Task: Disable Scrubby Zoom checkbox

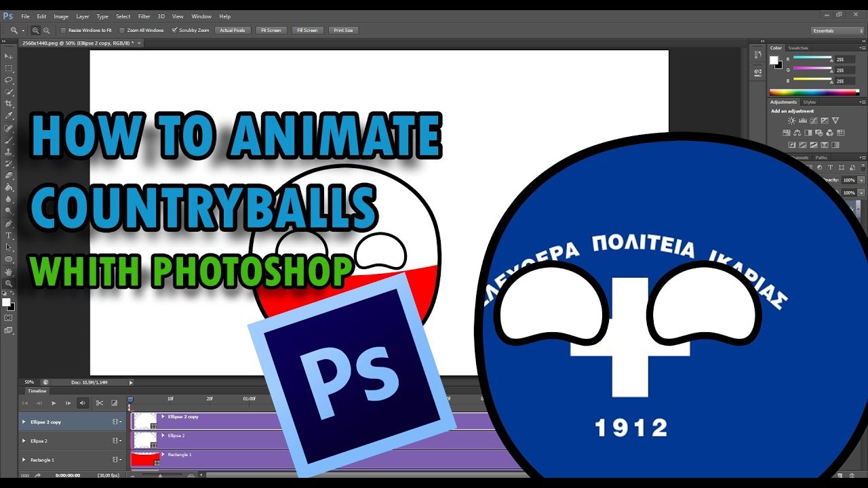Action: pos(174,30)
